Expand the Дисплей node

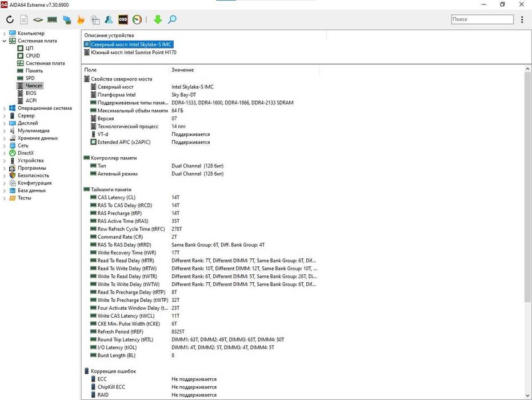[x=4, y=123]
